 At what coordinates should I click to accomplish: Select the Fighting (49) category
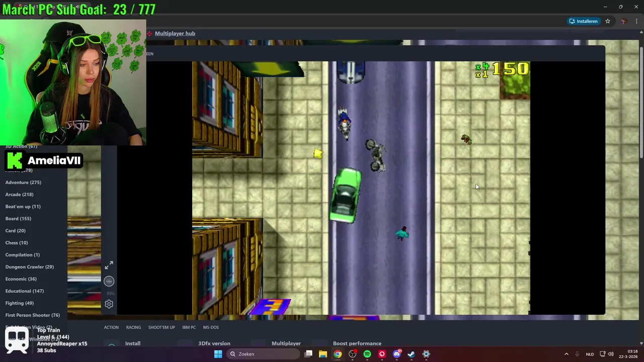[19, 303]
